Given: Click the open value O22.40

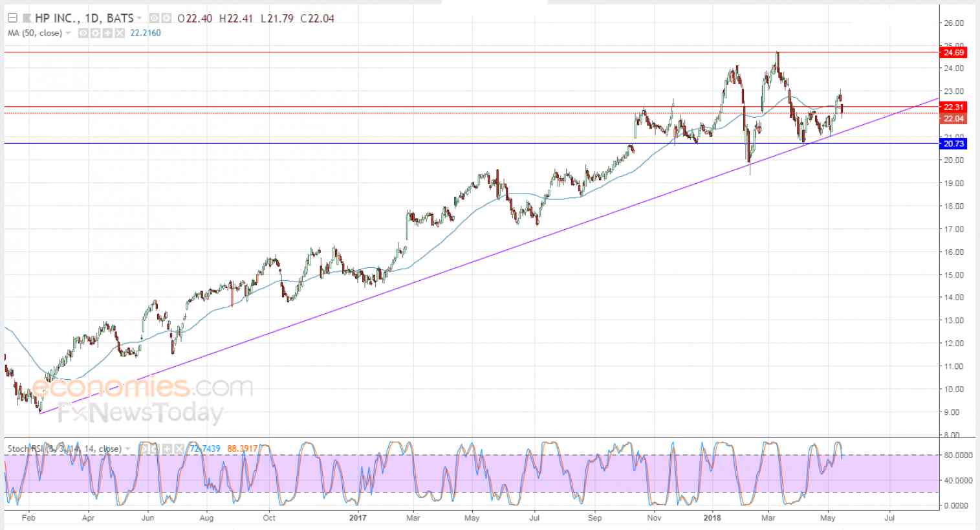Looking at the screenshot, I should point(195,18).
